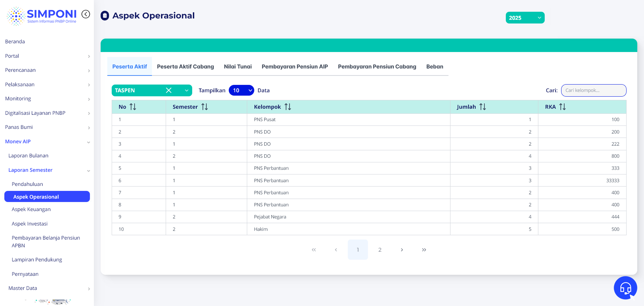Viewport: 644px width, 306px height.
Task: Sort table by Semester column arrows
Action: pyautogui.click(x=205, y=107)
